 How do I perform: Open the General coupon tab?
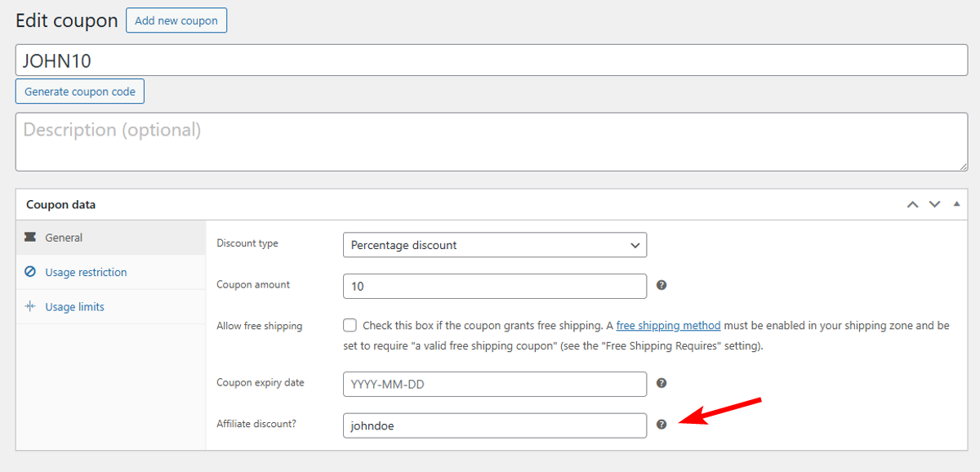(64, 238)
